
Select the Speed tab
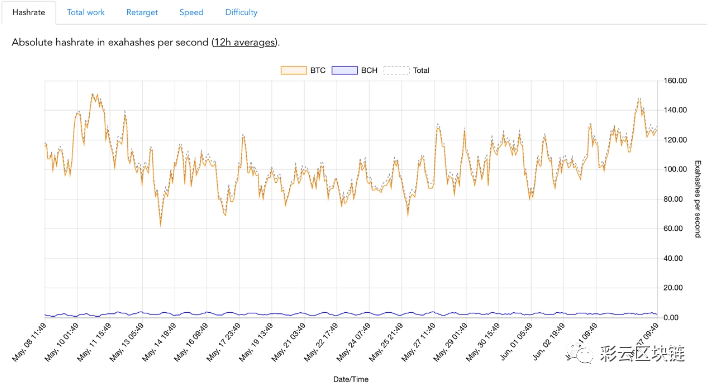[191, 13]
